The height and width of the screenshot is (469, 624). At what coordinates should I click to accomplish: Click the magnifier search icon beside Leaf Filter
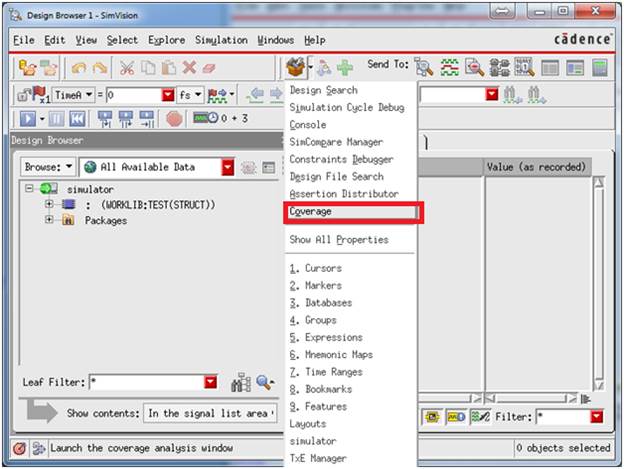(x=265, y=382)
